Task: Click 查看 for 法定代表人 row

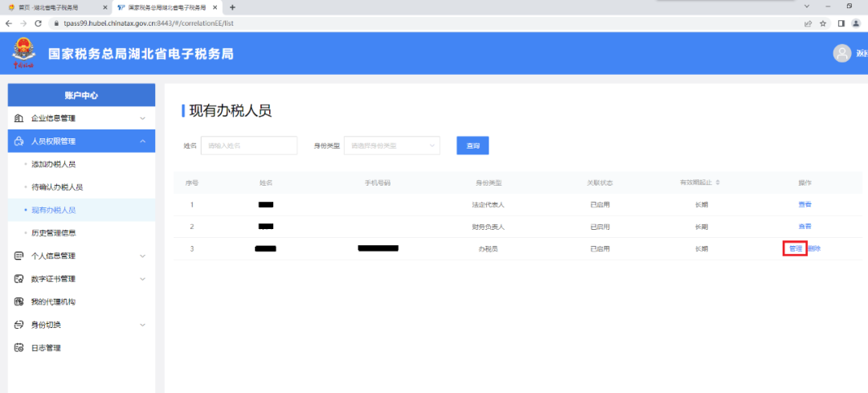Action: [805, 204]
